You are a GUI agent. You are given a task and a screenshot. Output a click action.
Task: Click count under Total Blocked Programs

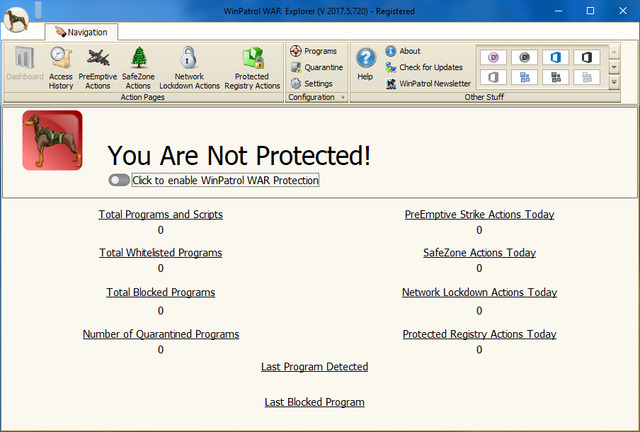(x=161, y=311)
